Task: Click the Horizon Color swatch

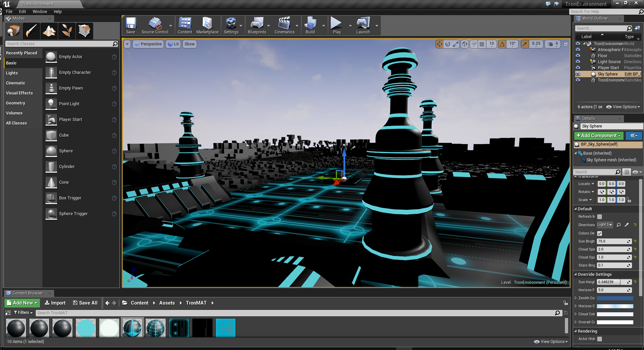Action: [615, 306]
